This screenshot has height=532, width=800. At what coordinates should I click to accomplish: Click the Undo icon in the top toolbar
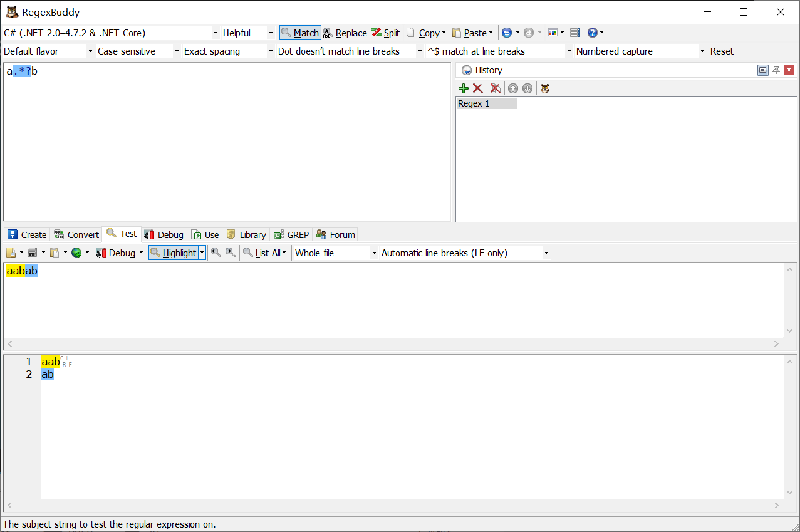point(507,33)
